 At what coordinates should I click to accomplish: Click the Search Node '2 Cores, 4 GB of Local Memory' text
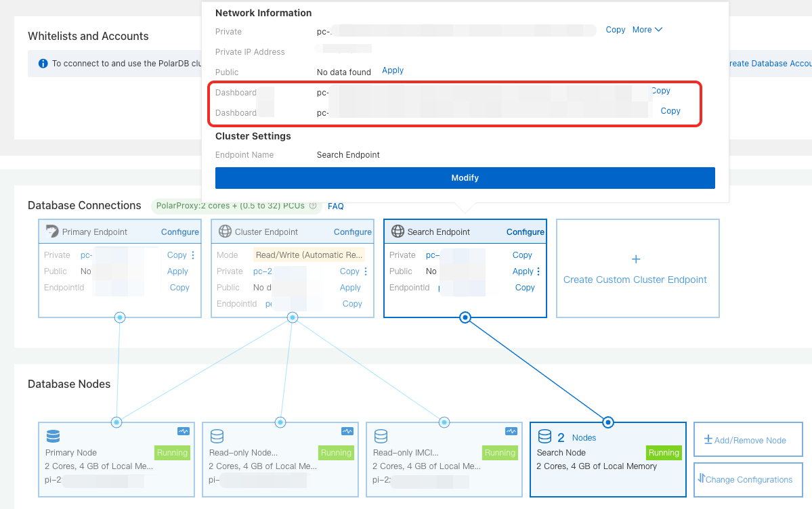[x=597, y=466]
